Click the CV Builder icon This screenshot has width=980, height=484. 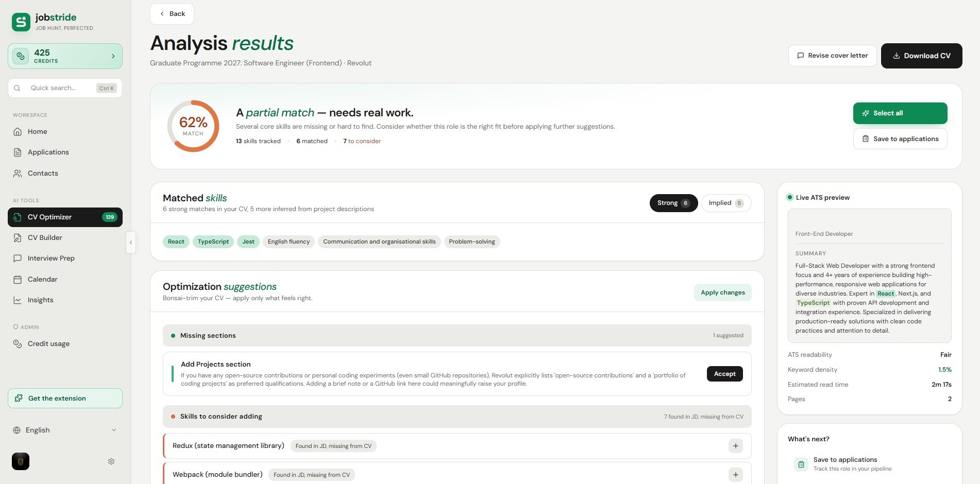coord(18,238)
